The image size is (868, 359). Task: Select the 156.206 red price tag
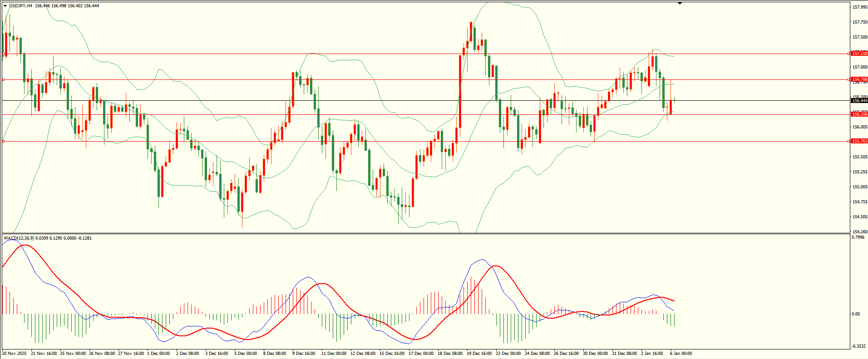[x=859, y=114]
